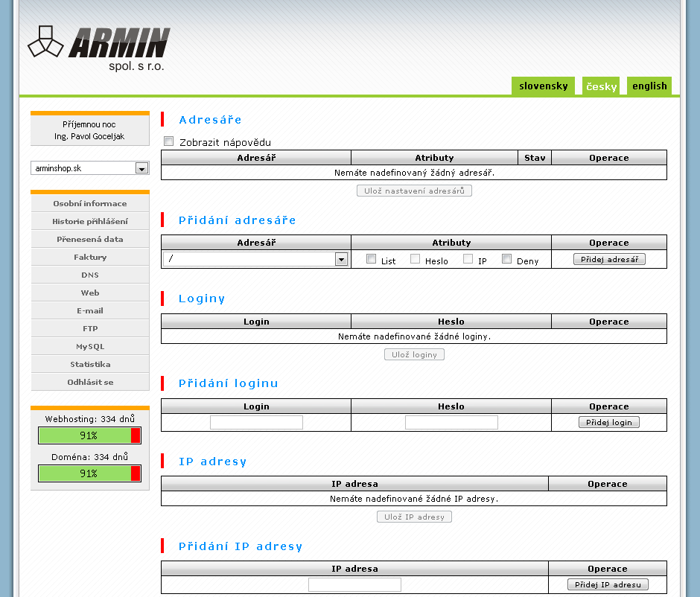This screenshot has width=700, height=597.
Task: Click the Webhosting 91% progress bar
Action: [89, 435]
